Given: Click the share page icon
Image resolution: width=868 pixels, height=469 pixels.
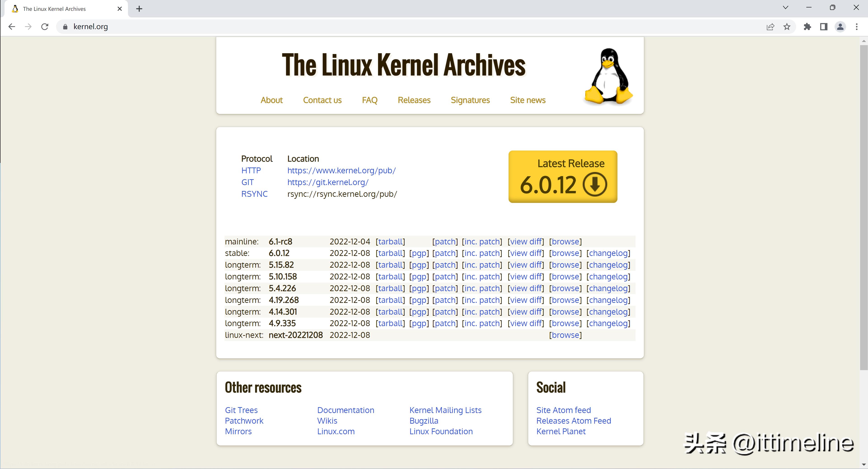Looking at the screenshot, I should tap(770, 27).
